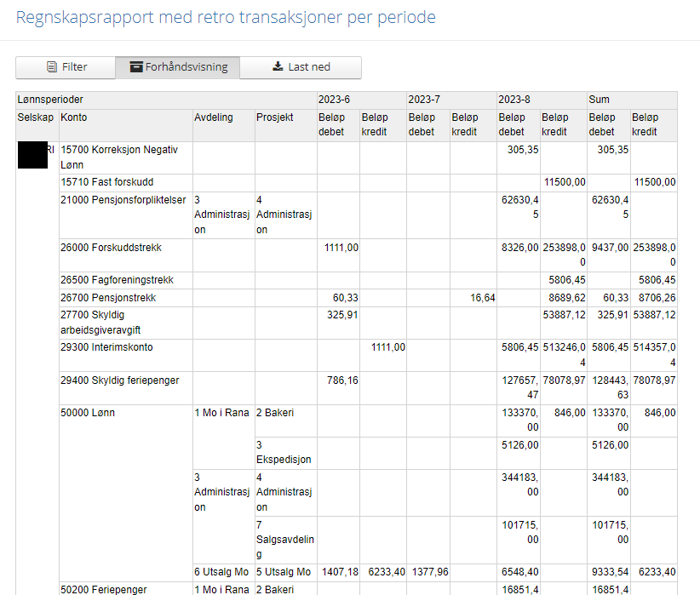Click the 15700 Korreksjon Negativ Lønn row
Screen dimensions: 700x595
point(368,158)
